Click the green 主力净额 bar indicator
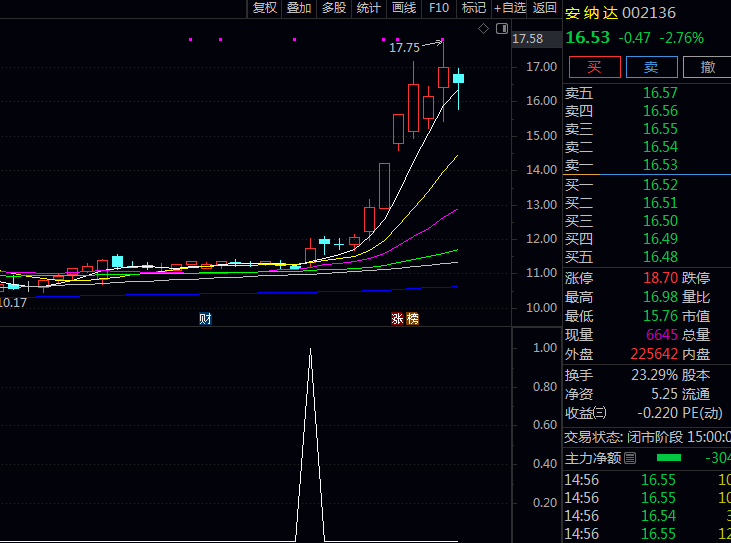This screenshot has height=543, width=731. pyautogui.click(x=668, y=458)
